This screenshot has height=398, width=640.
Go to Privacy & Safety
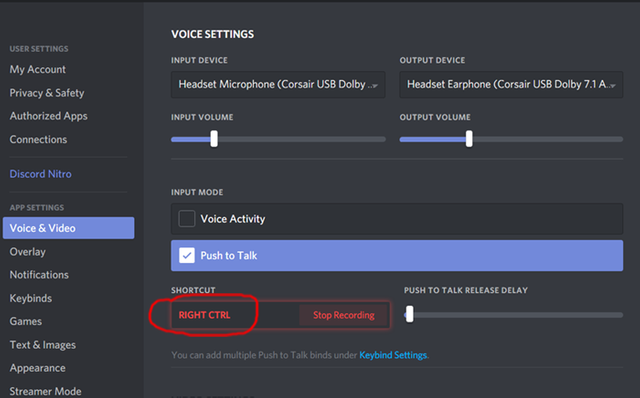(47, 93)
